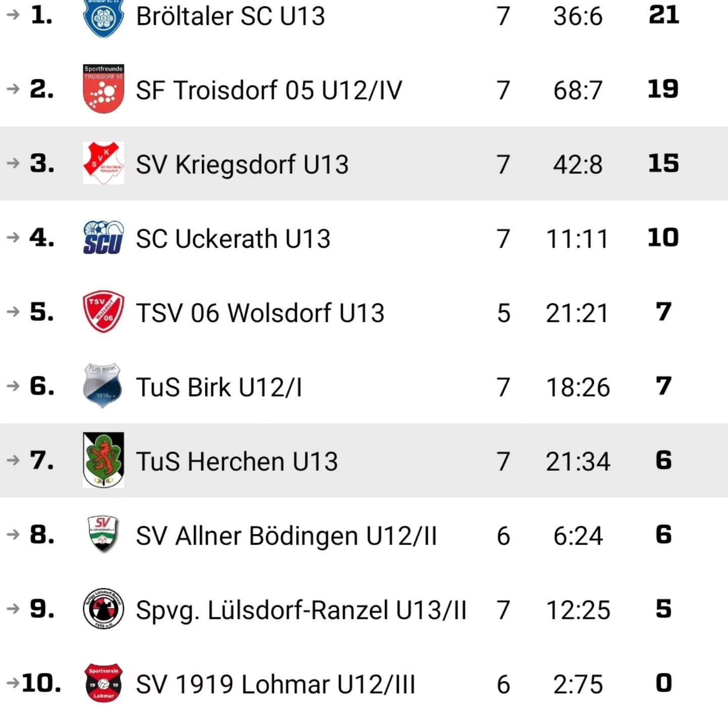The height and width of the screenshot is (728, 728).
Task: Select the TSV 06 Wolsdorf shield crest
Action: coord(103,311)
